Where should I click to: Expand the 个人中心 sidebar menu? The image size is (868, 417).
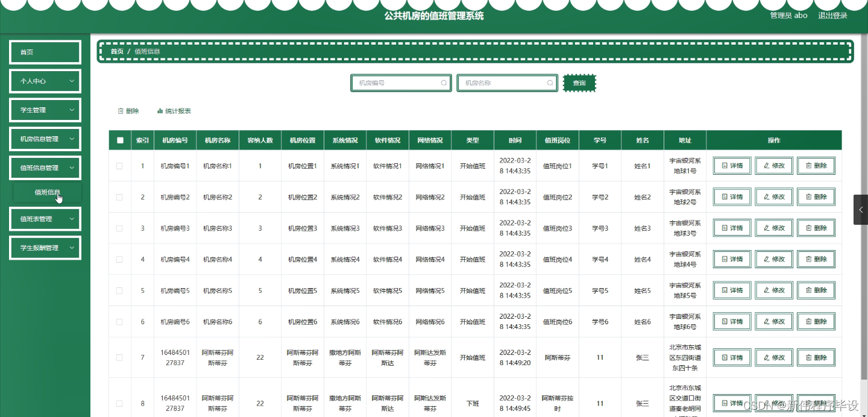coord(45,81)
